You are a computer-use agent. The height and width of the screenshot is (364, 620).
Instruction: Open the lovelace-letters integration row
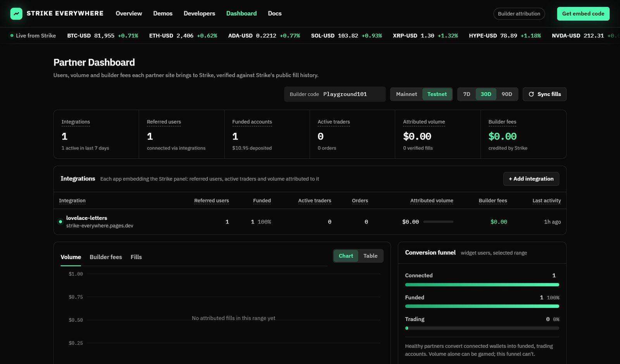point(310,222)
